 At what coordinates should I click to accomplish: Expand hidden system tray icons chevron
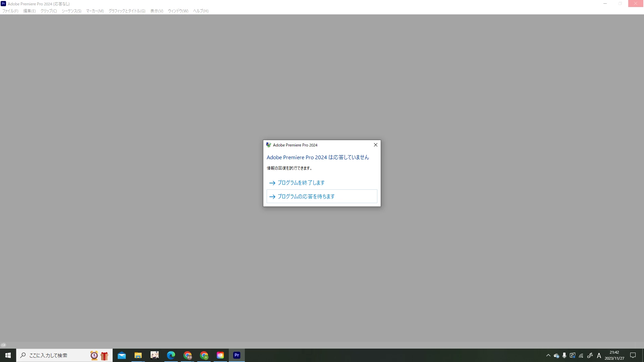(x=548, y=355)
